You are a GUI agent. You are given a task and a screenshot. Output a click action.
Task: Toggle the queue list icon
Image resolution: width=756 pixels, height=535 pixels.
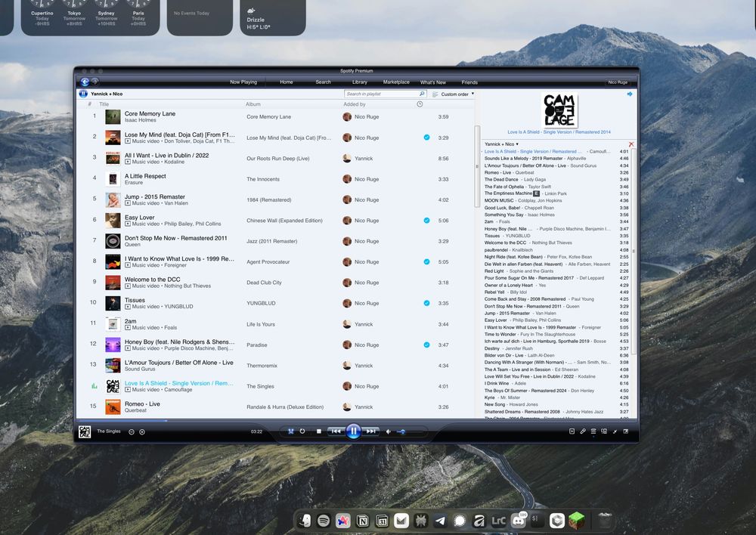point(593,431)
